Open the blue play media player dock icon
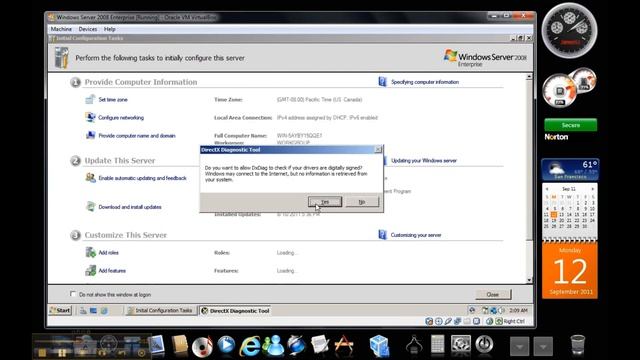Viewport: 640px width, 360px height. [x=226, y=345]
